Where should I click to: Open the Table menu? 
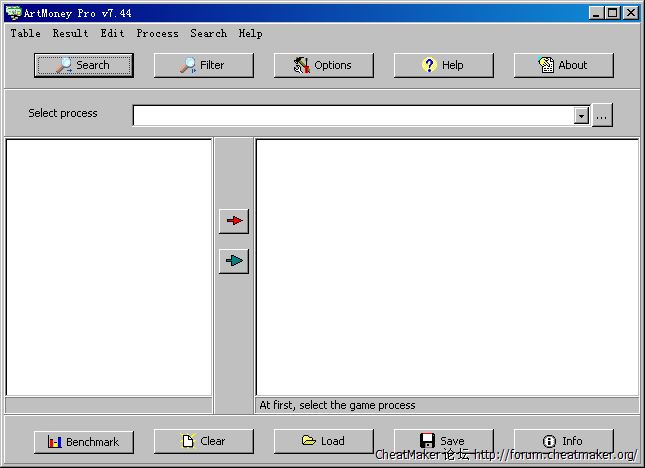click(25, 33)
